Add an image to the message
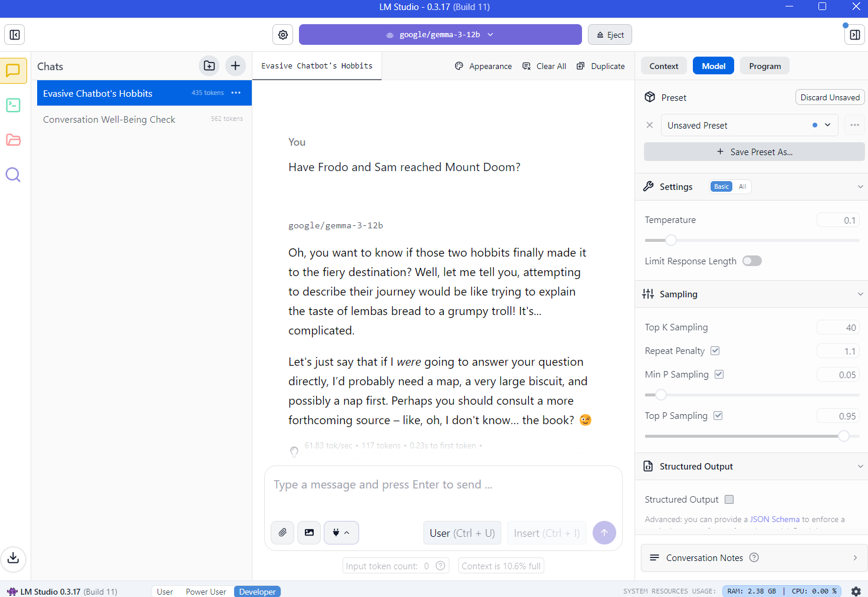 click(x=309, y=533)
